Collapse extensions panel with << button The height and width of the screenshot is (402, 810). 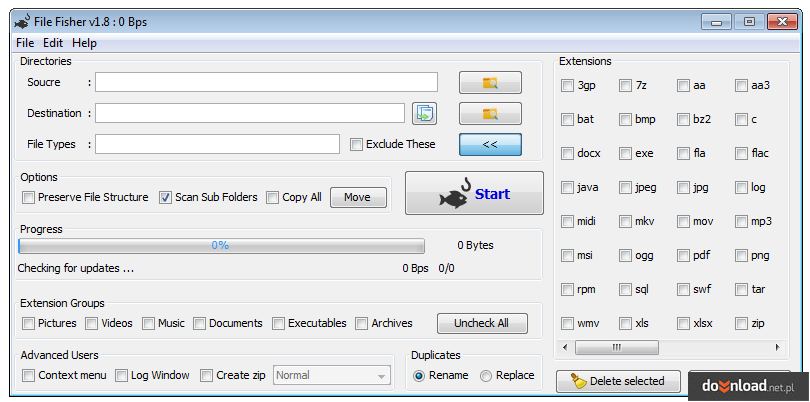click(x=490, y=145)
